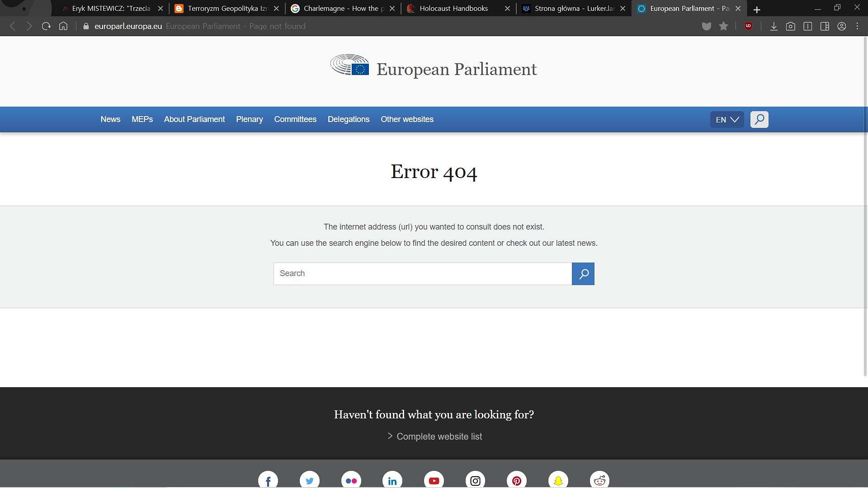Open the Pinterest social icon

point(517,480)
